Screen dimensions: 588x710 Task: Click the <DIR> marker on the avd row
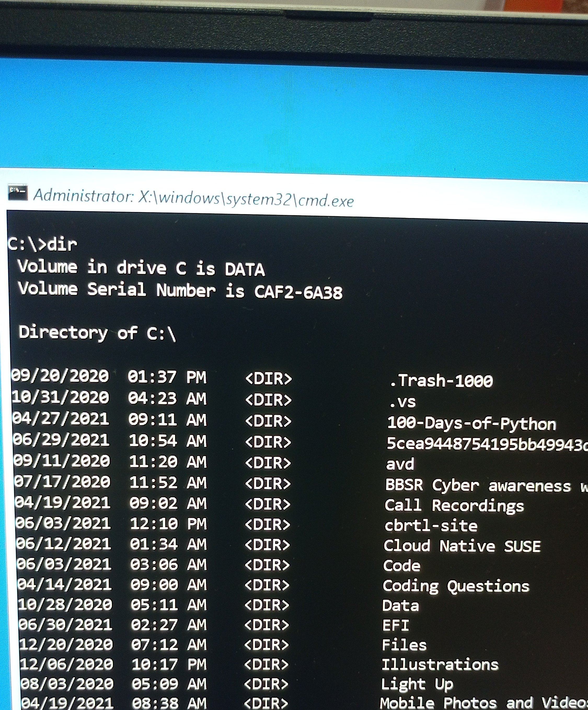[268, 463]
